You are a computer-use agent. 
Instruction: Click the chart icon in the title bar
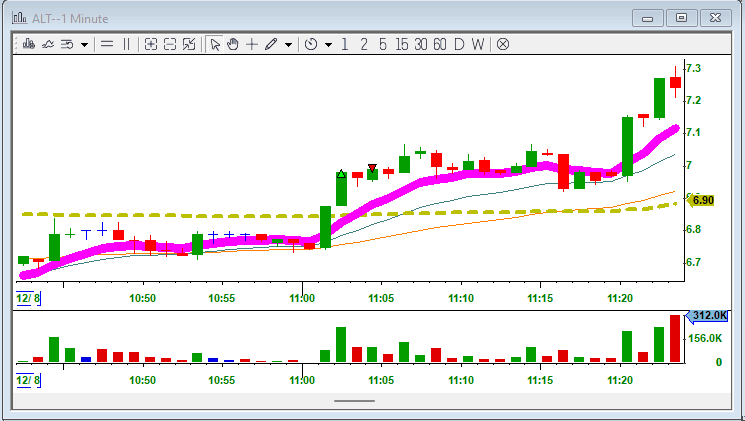click(19, 19)
